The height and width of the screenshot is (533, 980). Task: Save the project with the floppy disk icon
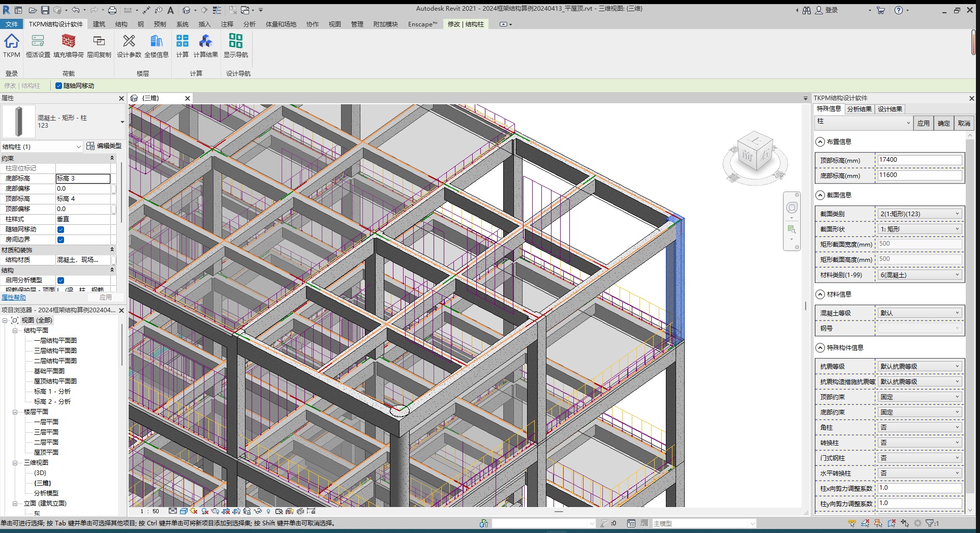point(45,10)
